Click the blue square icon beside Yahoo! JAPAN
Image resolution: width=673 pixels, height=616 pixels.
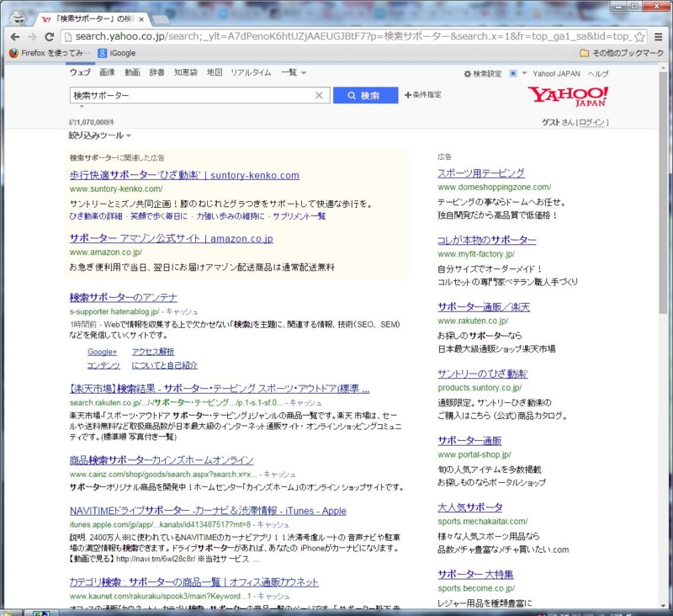[513, 73]
